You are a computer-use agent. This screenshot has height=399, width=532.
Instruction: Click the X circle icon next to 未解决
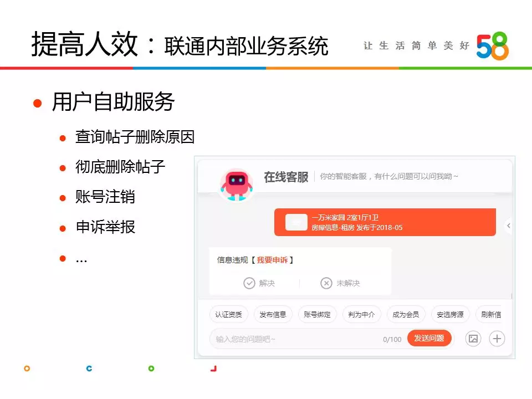(x=326, y=283)
